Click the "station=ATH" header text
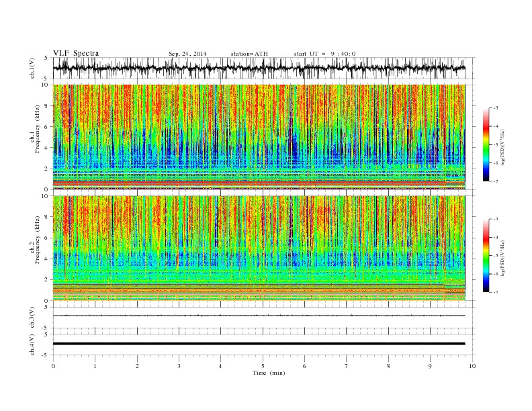 249,54
